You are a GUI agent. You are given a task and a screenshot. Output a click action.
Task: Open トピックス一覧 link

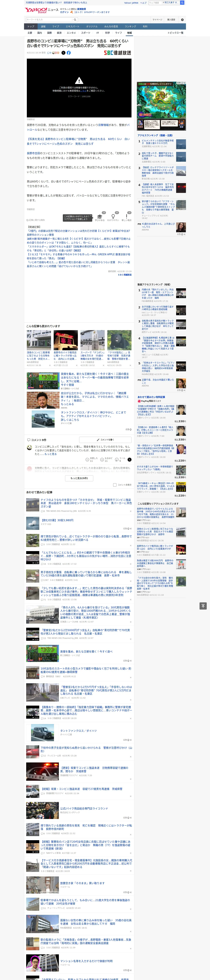(x=175, y=33)
